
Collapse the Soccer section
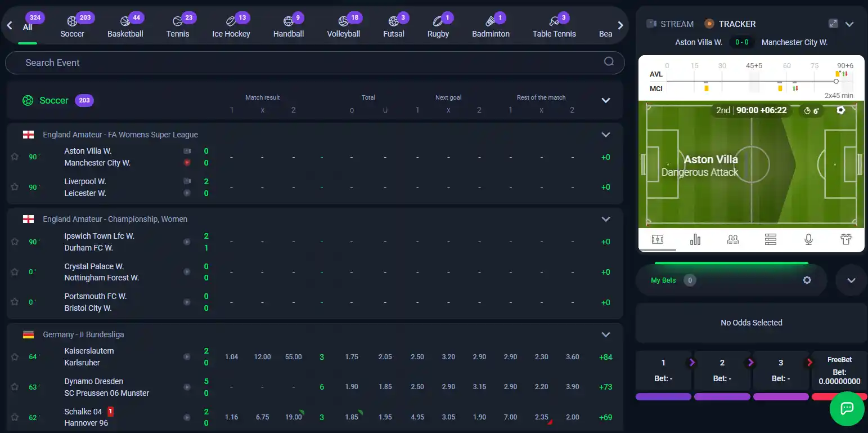pyautogui.click(x=606, y=100)
